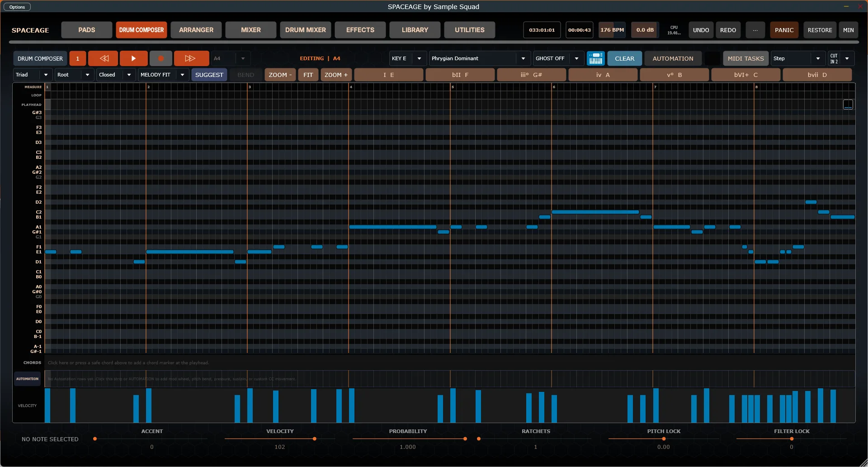Click the RESTORE button
The image size is (868, 467).
(x=820, y=30)
